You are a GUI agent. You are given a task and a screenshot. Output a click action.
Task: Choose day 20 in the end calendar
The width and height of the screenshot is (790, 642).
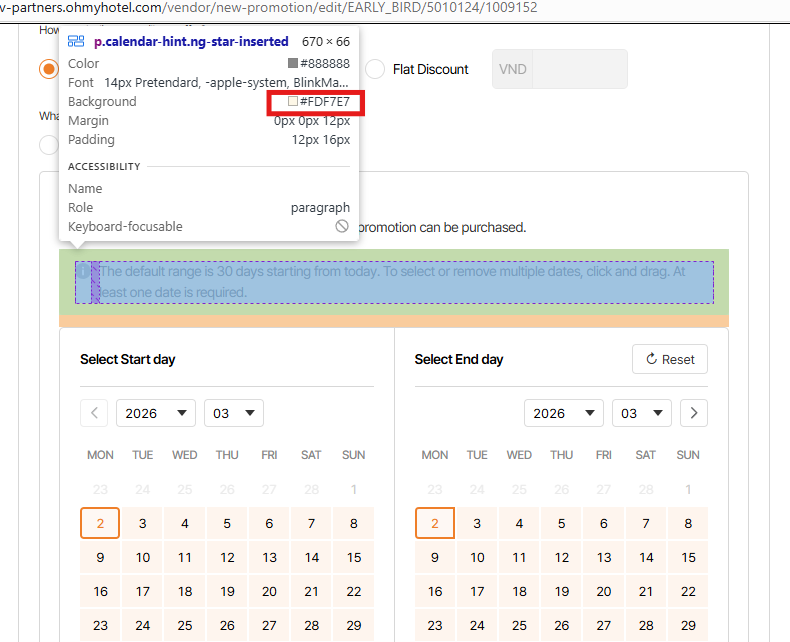pos(604,592)
